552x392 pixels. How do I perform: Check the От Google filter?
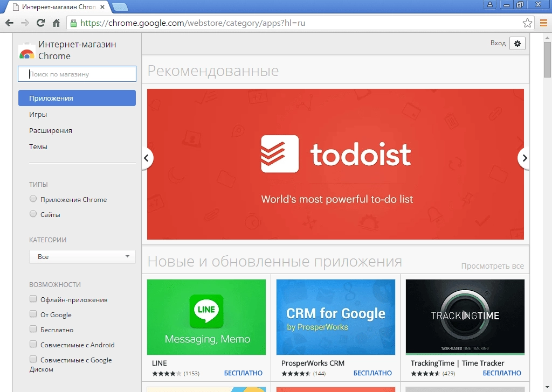(x=33, y=314)
